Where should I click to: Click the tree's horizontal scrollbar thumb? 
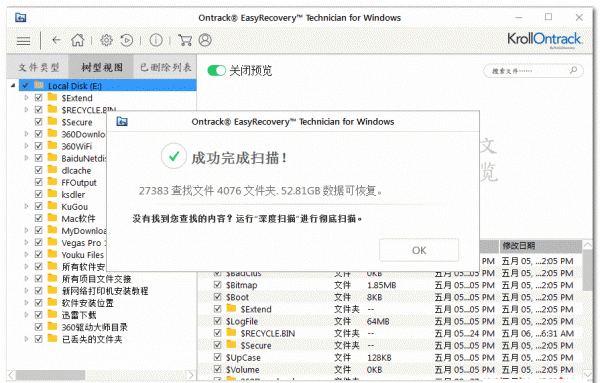[x=50, y=375]
